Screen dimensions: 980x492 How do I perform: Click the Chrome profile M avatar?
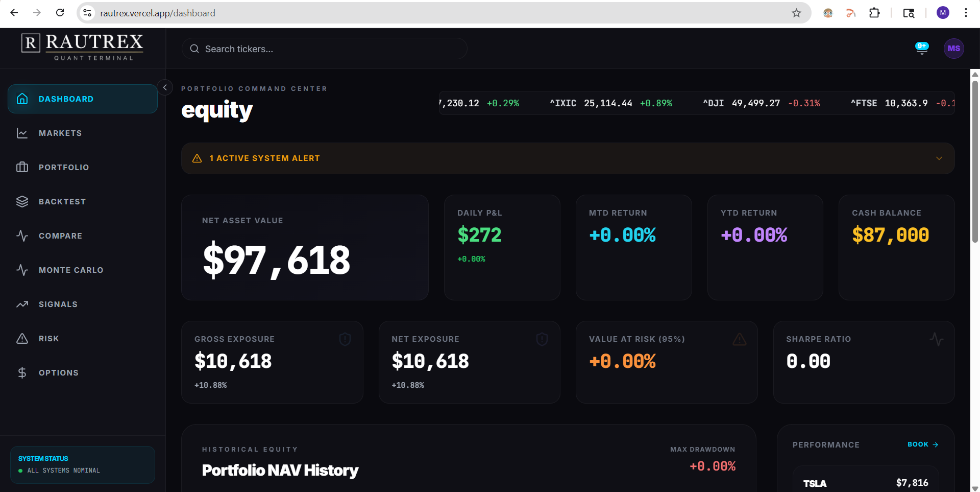pyautogui.click(x=943, y=13)
